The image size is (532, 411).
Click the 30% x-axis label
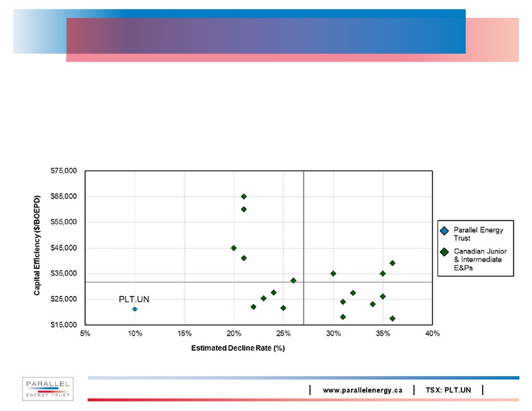tap(333, 334)
